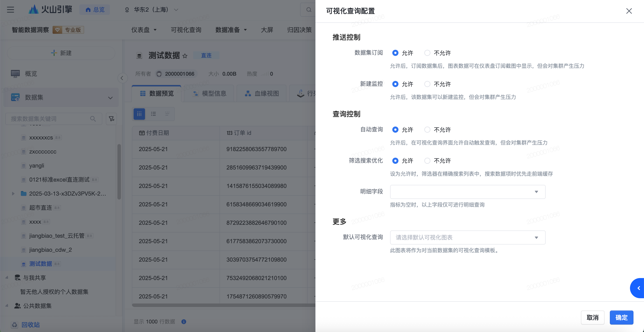The width and height of the screenshot is (644, 332).
Task: Collapse the left sidebar with the arrow
Action: point(122,78)
